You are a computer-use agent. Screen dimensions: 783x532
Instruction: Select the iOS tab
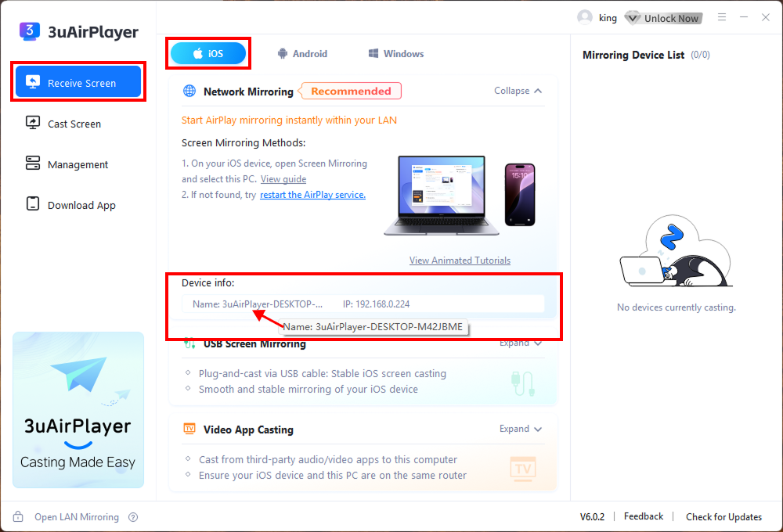coord(208,53)
